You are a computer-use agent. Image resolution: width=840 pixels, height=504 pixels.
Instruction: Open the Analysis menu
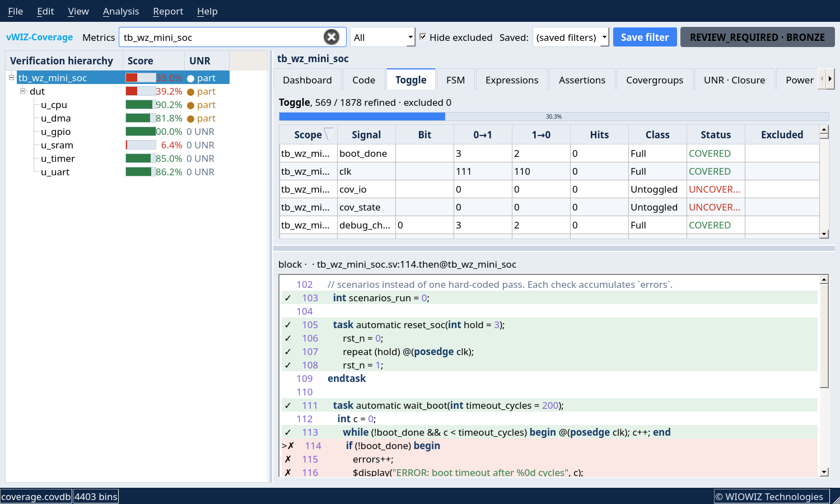[121, 11]
